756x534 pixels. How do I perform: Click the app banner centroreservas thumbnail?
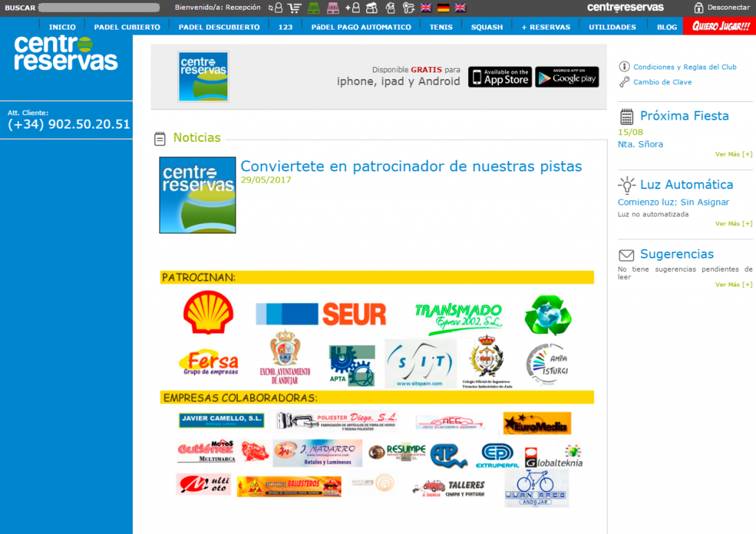203,77
